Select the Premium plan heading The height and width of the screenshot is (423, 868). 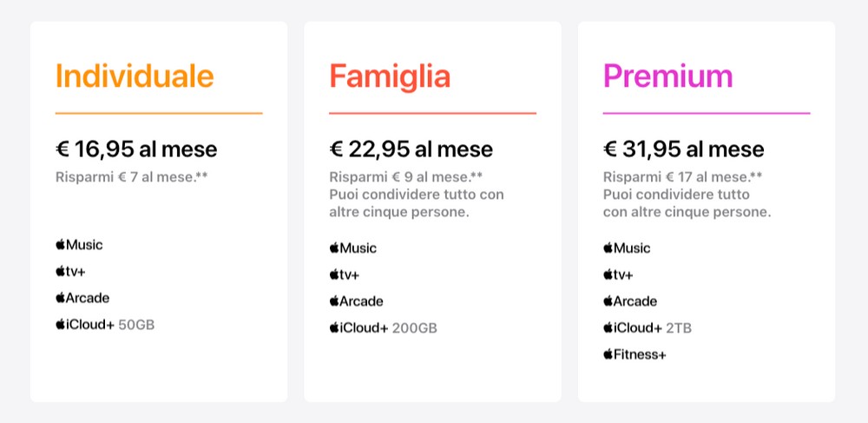(667, 76)
